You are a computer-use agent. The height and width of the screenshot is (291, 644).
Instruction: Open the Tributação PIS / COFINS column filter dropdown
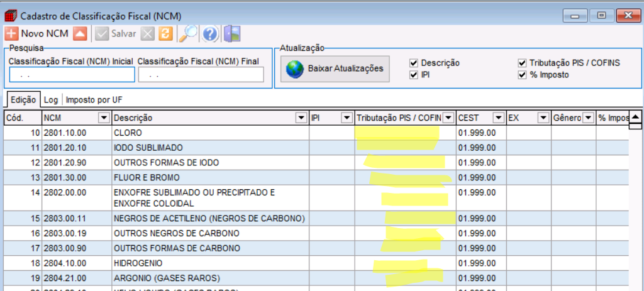(448, 118)
